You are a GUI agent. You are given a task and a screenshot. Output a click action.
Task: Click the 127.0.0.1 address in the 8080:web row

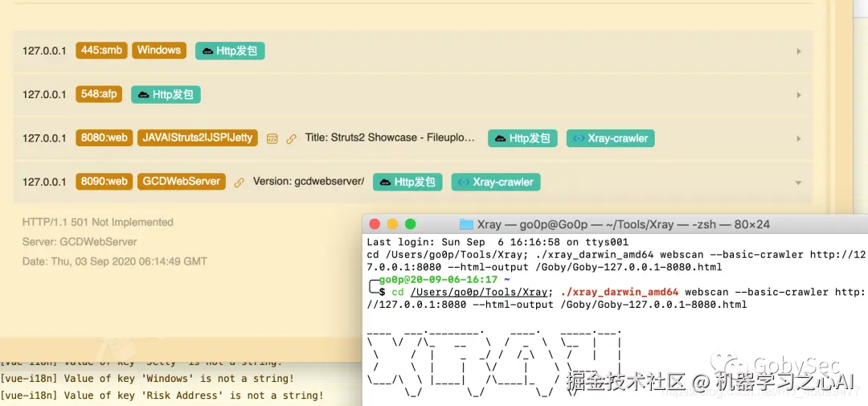coord(44,138)
